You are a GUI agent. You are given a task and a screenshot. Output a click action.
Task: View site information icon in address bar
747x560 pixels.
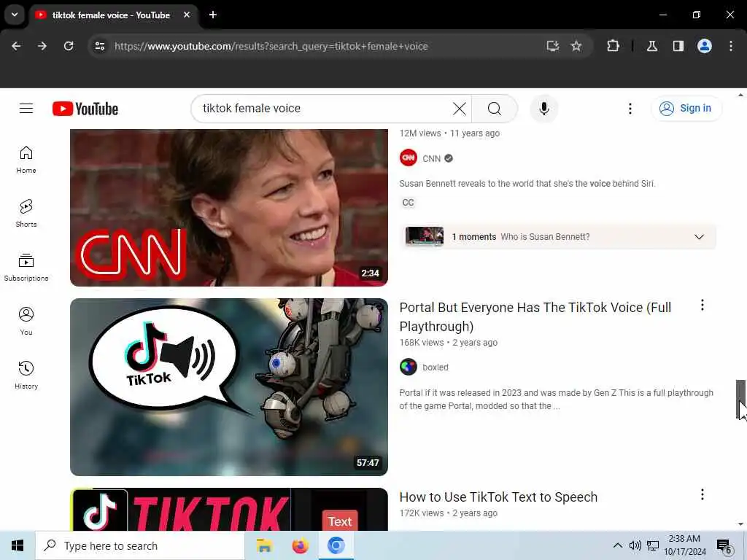[99, 46]
